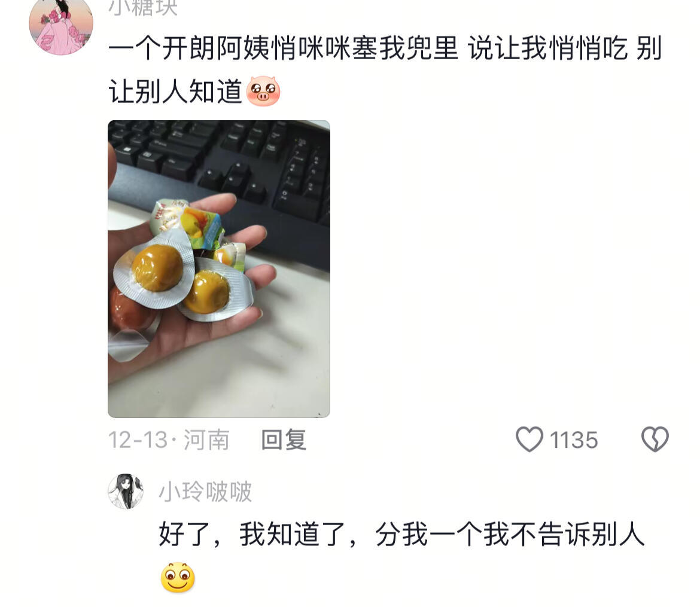This screenshot has height=607, width=700.
Task: Tap the phrase 分我一个我不告诉别人
Action: point(510,534)
